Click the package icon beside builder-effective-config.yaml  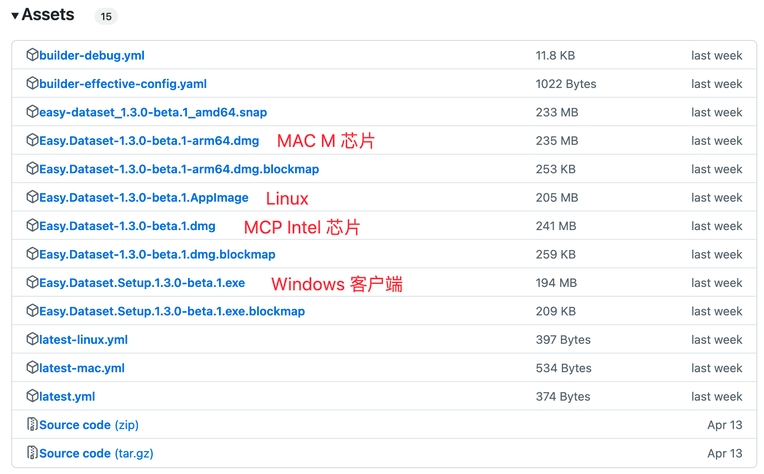click(x=32, y=84)
